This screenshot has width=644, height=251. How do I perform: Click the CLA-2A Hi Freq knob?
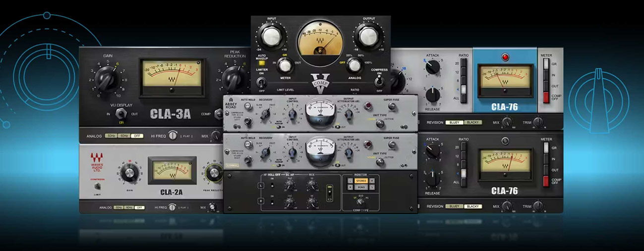(x=173, y=207)
